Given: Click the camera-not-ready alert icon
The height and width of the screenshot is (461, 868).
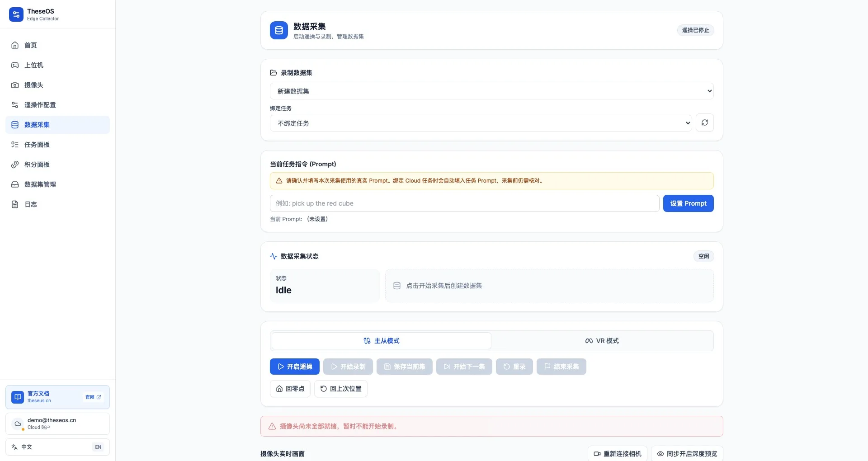Looking at the screenshot, I should [x=272, y=426].
